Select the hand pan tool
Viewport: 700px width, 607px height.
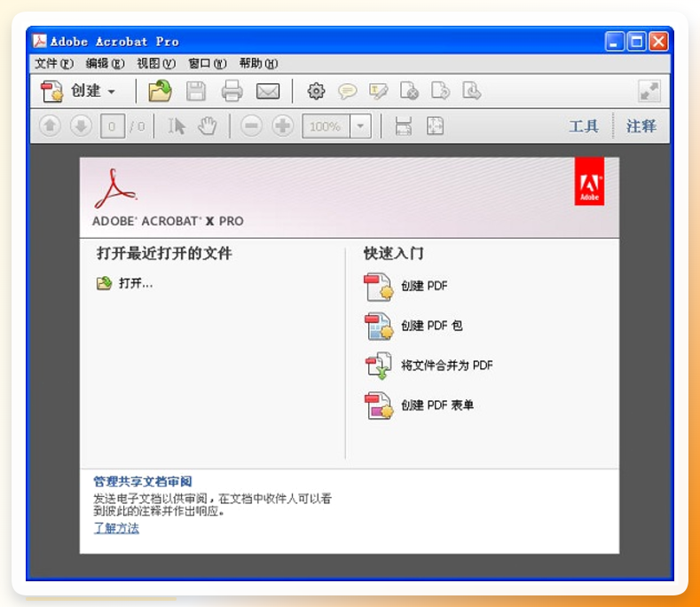(208, 126)
